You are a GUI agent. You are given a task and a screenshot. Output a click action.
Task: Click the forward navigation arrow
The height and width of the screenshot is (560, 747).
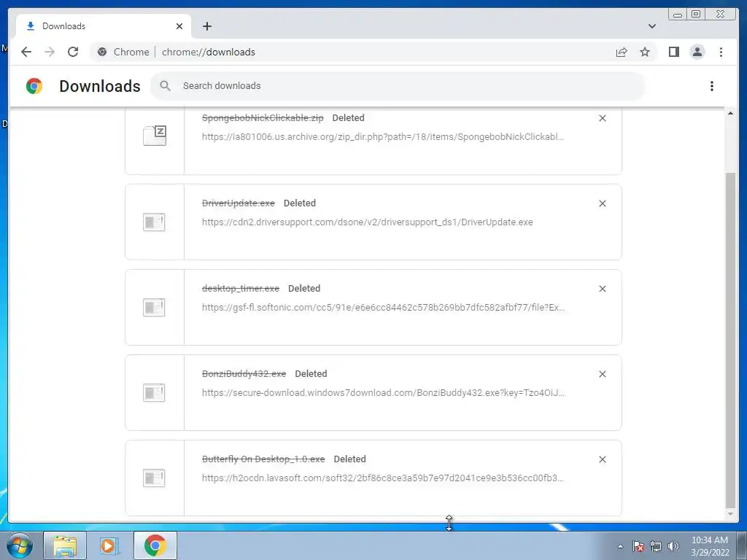tap(50, 52)
